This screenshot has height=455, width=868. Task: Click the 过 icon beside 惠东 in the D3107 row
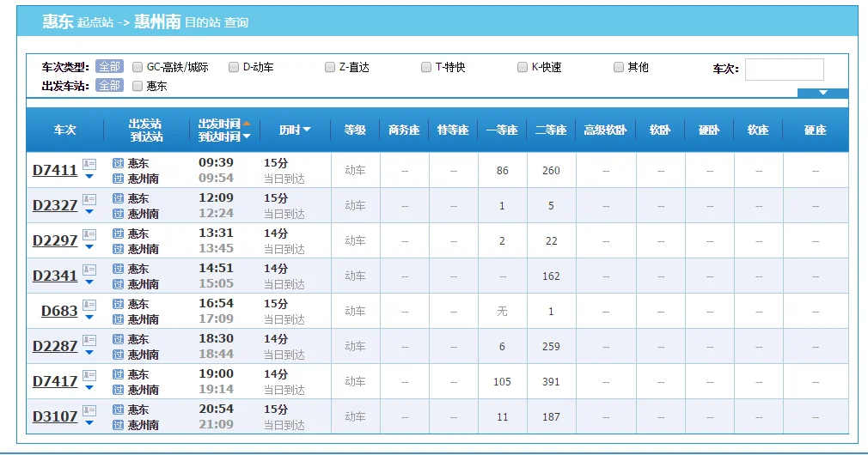[x=118, y=409]
